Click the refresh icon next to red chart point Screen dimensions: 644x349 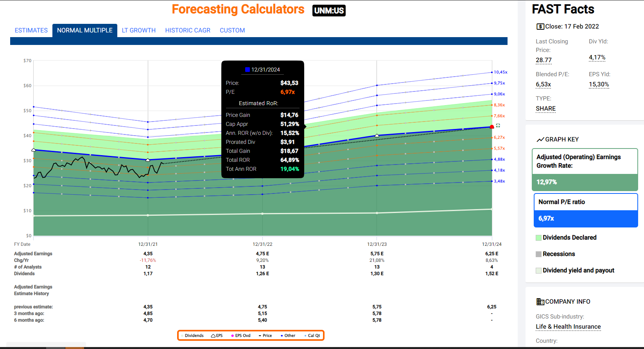(x=498, y=126)
